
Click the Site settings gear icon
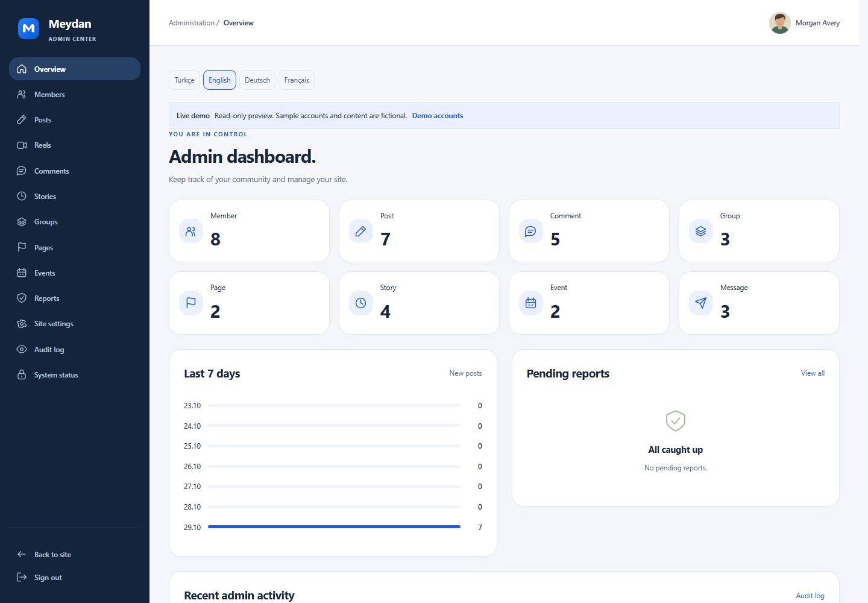click(22, 324)
